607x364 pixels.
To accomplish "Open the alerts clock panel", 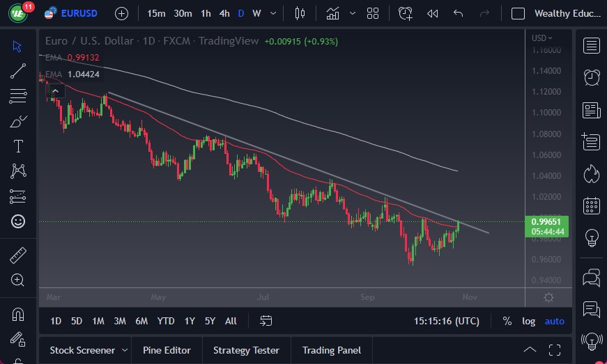I will (x=592, y=77).
